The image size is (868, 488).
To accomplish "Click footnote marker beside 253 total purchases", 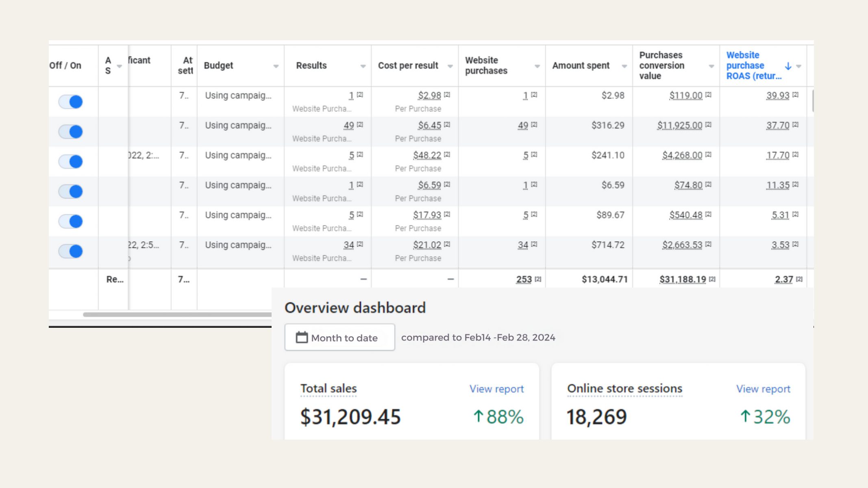I will pyautogui.click(x=538, y=279).
